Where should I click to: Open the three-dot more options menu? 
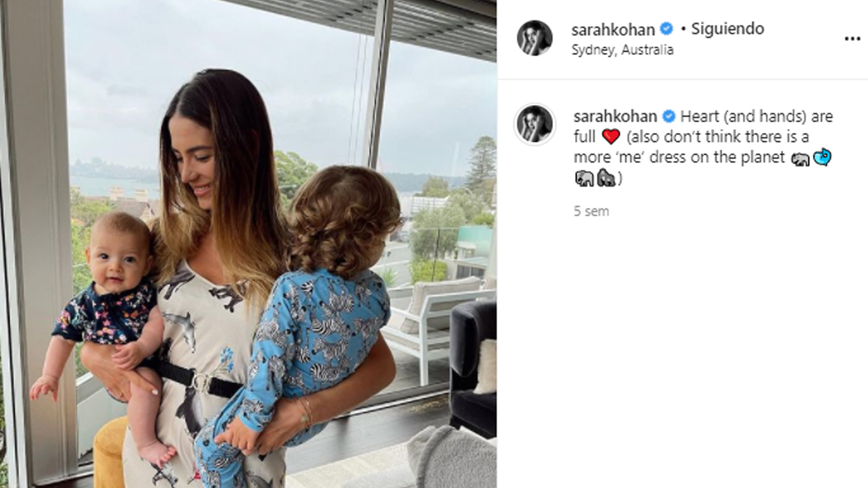pos(852,39)
